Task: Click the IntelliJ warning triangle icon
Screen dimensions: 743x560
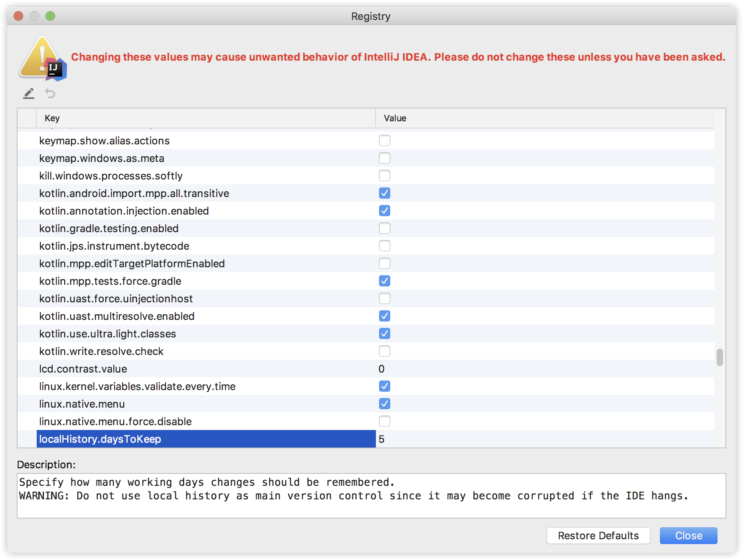Action: point(42,58)
